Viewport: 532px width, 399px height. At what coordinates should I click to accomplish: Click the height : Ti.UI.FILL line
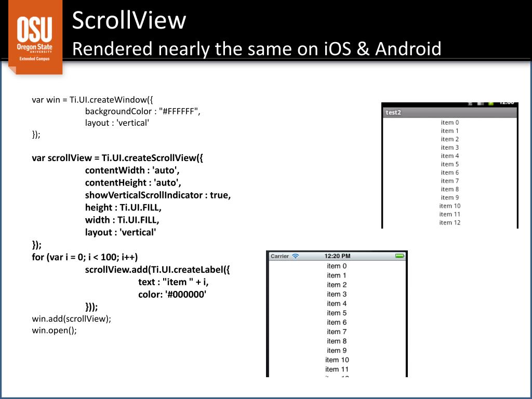tap(123, 208)
